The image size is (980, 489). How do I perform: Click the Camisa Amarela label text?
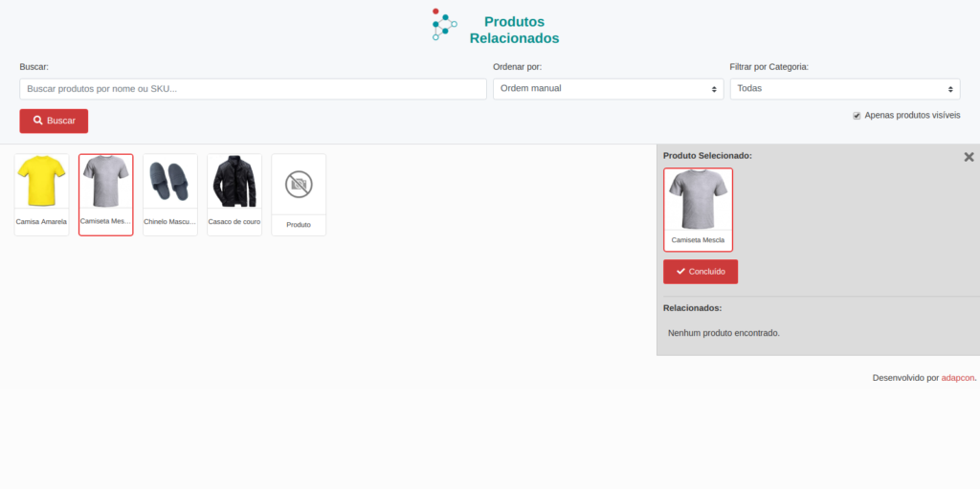pyautogui.click(x=41, y=221)
